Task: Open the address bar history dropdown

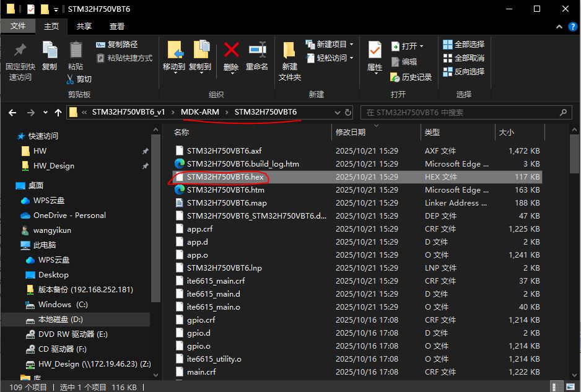Action: pos(337,112)
